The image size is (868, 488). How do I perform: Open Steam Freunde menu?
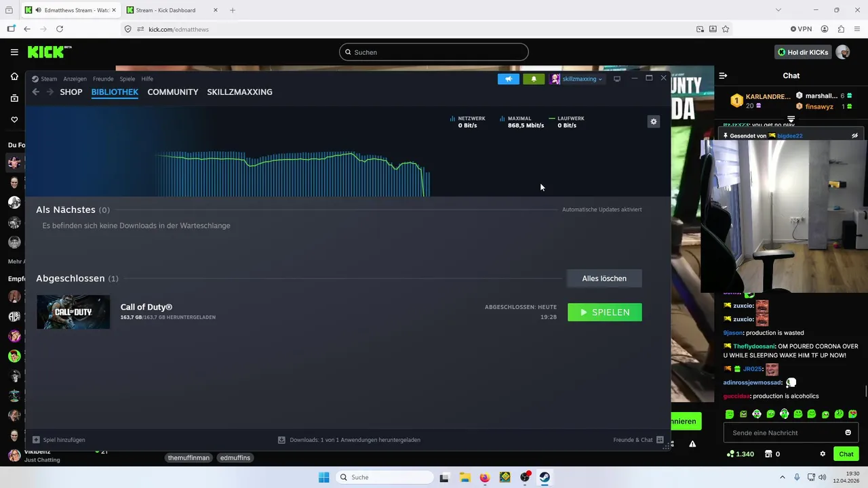(103, 79)
